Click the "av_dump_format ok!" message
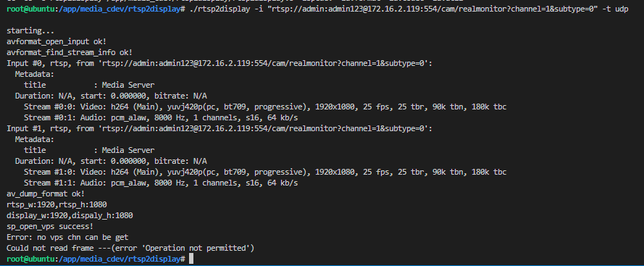Viewport: 644px width, 266px height. (x=46, y=194)
